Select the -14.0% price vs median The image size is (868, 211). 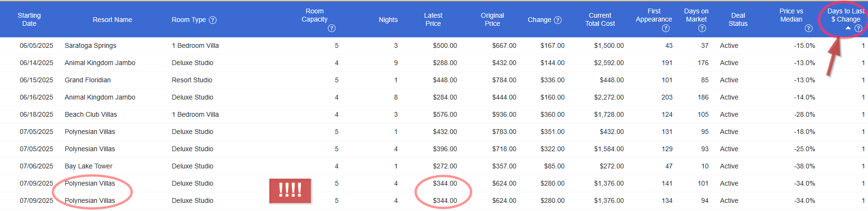[804, 98]
